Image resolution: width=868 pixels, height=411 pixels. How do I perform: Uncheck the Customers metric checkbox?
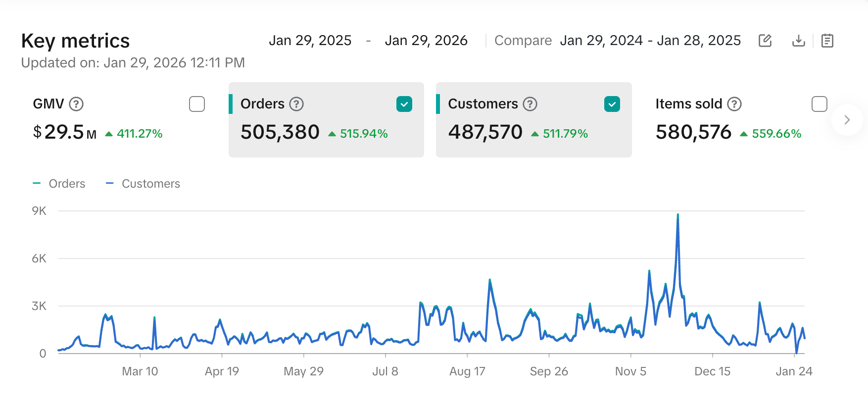(x=612, y=104)
